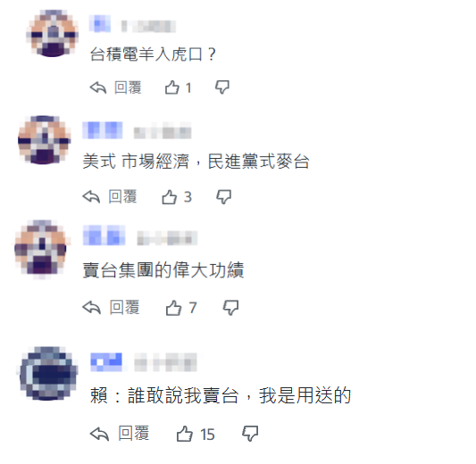The height and width of the screenshot is (464, 476).
Task: Like the 誰敢說我賣台 comment with 15 likes
Action: tap(185, 434)
